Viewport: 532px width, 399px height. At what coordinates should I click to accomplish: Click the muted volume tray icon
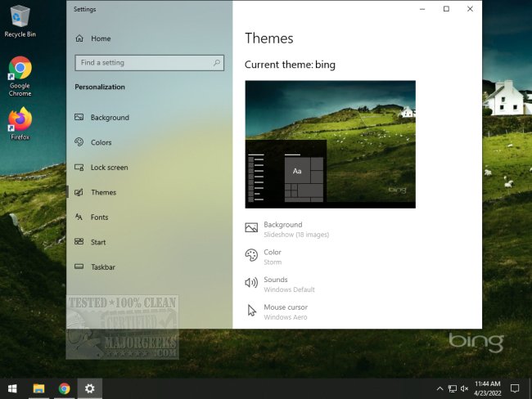[x=465, y=388]
